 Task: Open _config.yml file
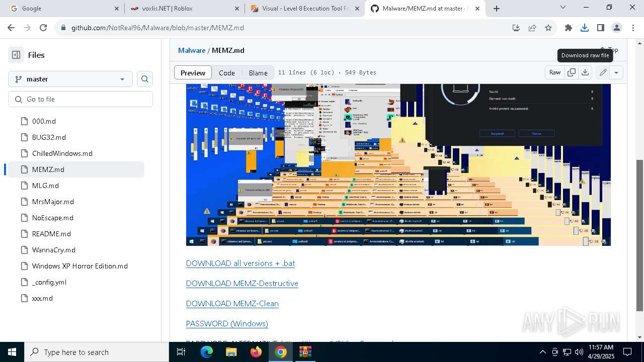[x=49, y=282]
